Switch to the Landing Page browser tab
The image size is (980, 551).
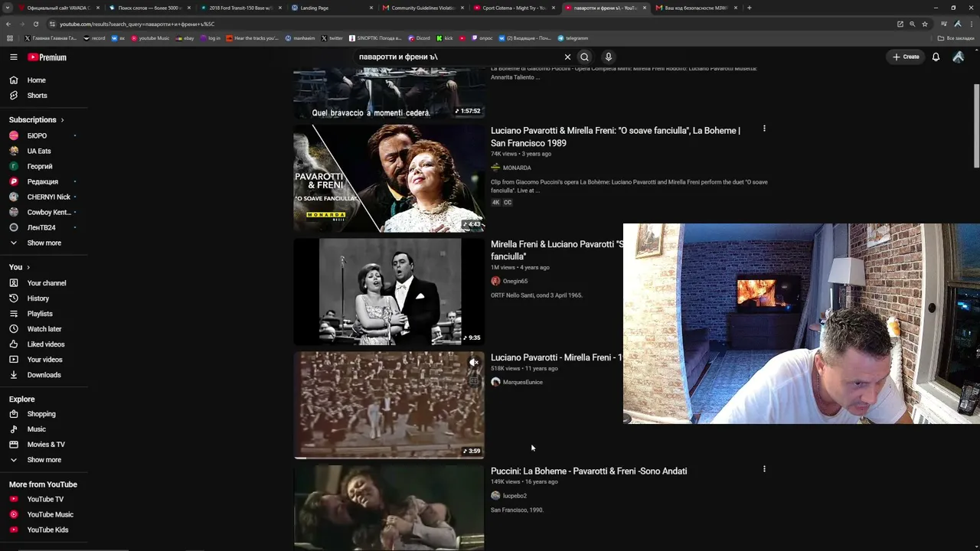click(x=332, y=8)
